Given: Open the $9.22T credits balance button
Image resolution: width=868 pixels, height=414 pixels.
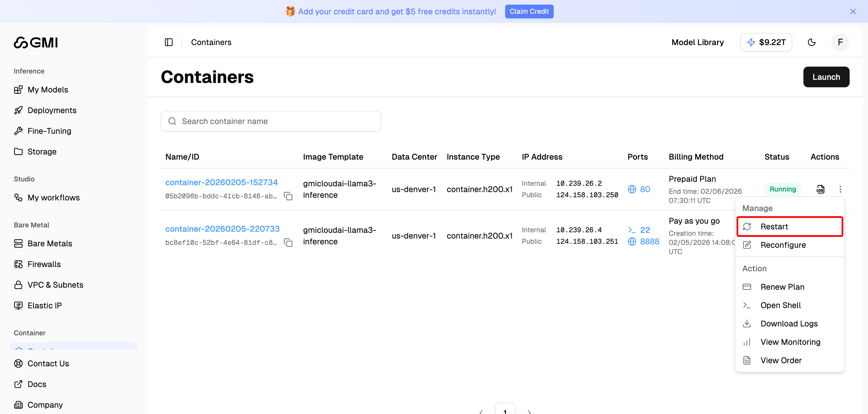Looking at the screenshot, I should pos(766,42).
